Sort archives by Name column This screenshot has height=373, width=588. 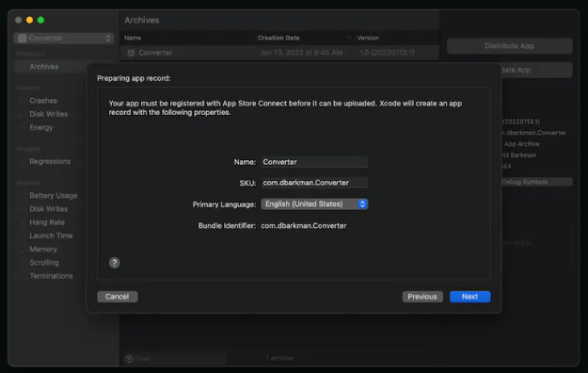(133, 38)
